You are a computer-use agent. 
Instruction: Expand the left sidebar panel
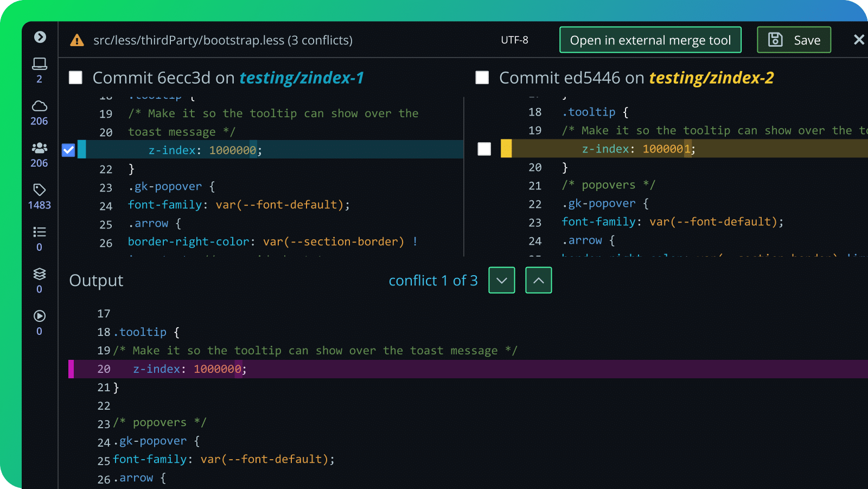39,37
